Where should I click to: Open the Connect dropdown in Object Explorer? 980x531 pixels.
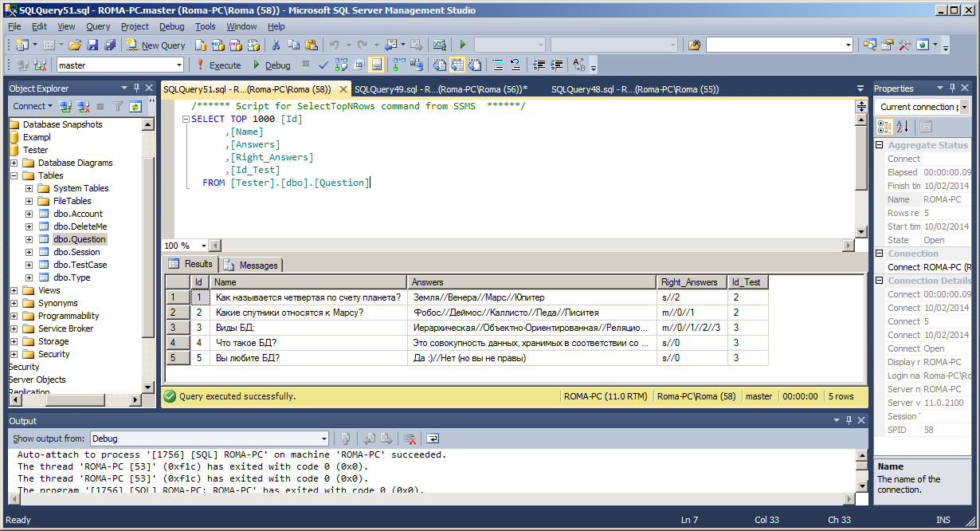(x=33, y=106)
